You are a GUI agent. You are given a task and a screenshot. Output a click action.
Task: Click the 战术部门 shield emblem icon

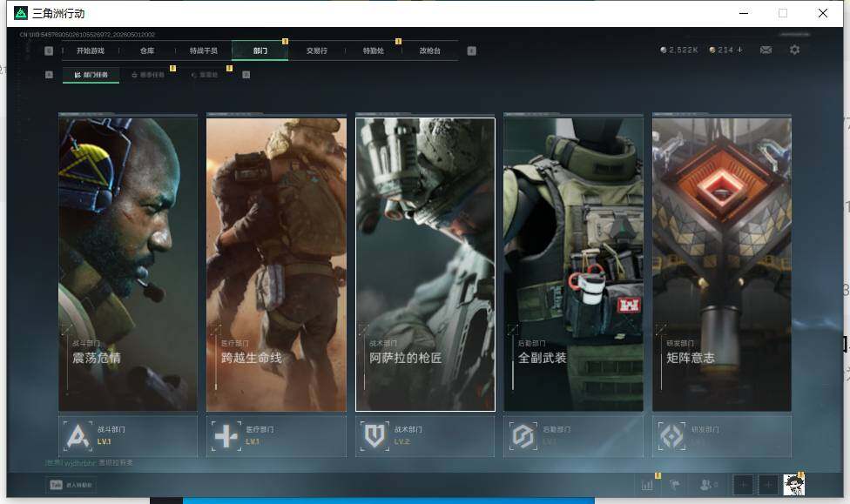(x=374, y=436)
